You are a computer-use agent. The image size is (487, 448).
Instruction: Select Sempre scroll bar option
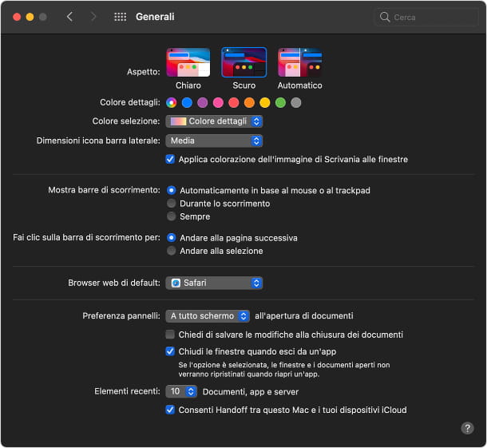171,216
